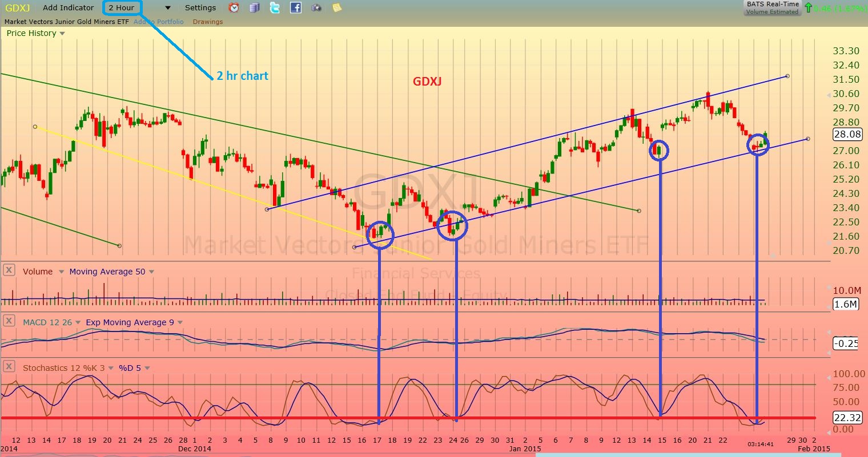Screen dimensions: 868x457
Task: Click the Dec 2014 date axis label
Action: point(195,448)
